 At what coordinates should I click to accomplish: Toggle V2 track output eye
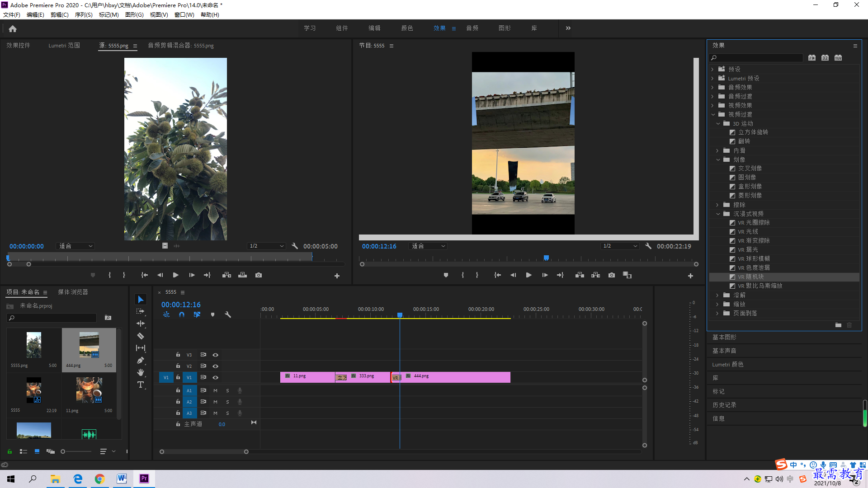click(216, 366)
